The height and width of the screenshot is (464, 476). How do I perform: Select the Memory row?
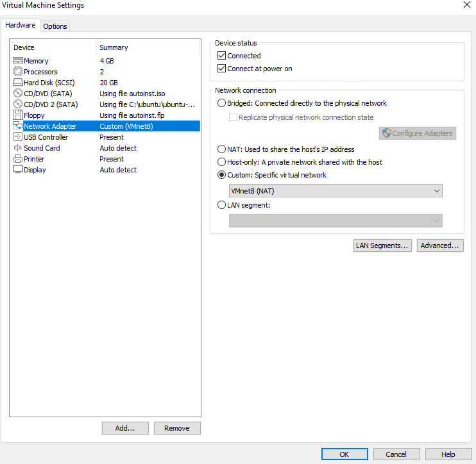pyautogui.click(x=106, y=61)
